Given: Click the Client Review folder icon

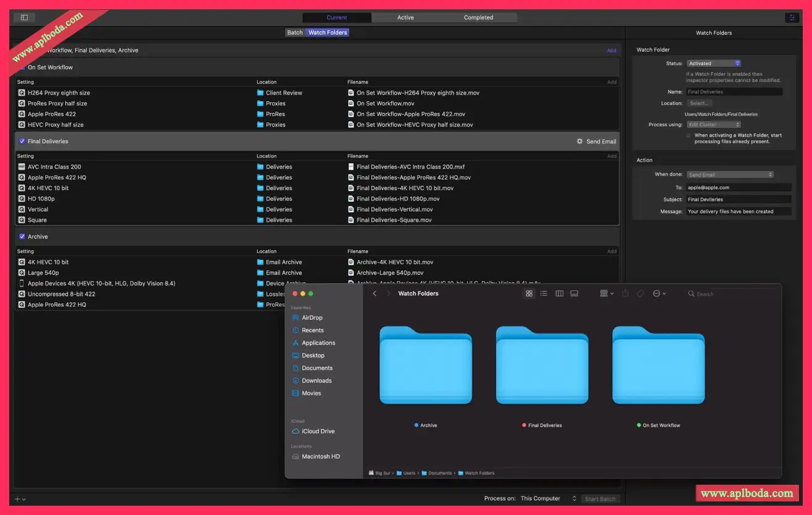Looking at the screenshot, I should pos(260,93).
